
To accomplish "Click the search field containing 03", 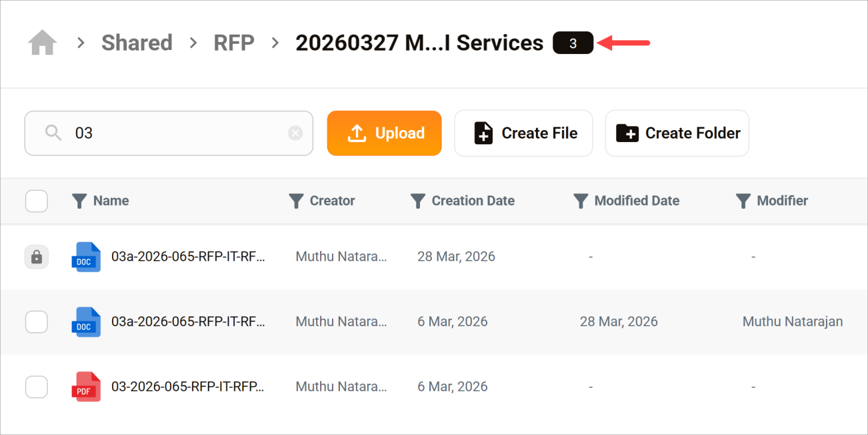I will point(169,133).
